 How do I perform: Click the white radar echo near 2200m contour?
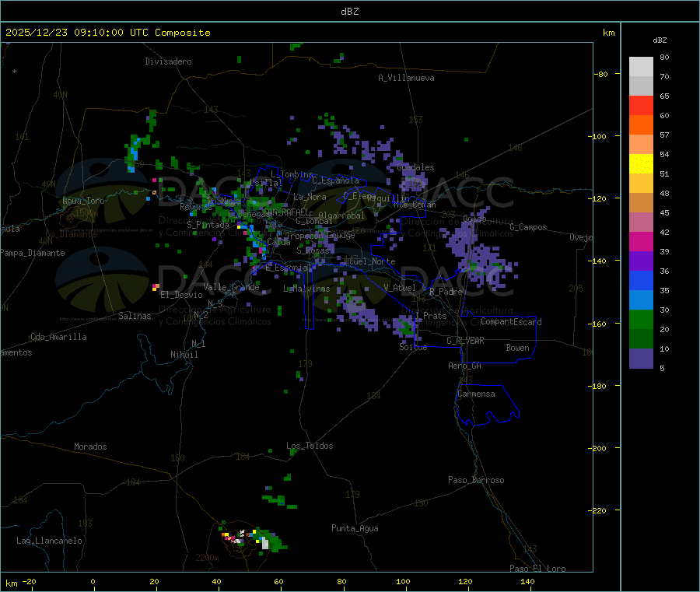click(265, 543)
